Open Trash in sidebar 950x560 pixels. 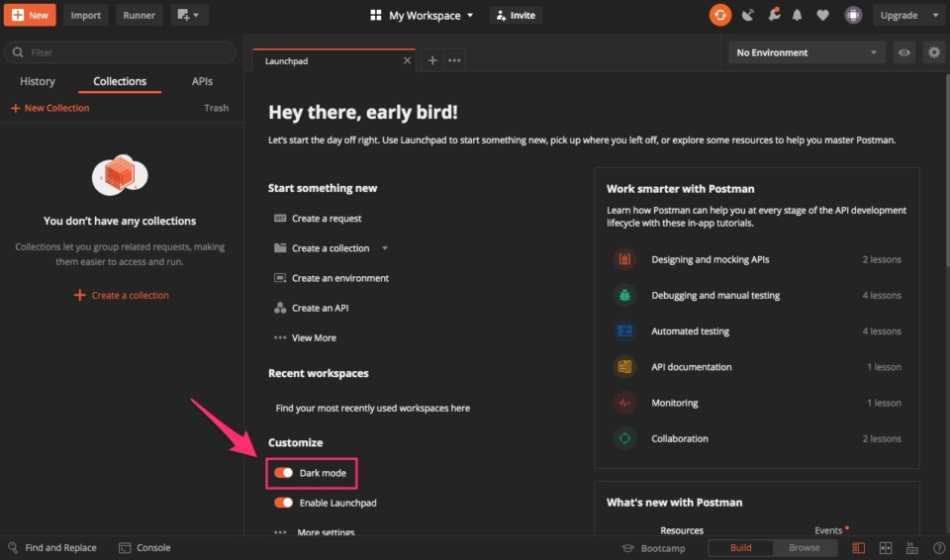click(217, 108)
